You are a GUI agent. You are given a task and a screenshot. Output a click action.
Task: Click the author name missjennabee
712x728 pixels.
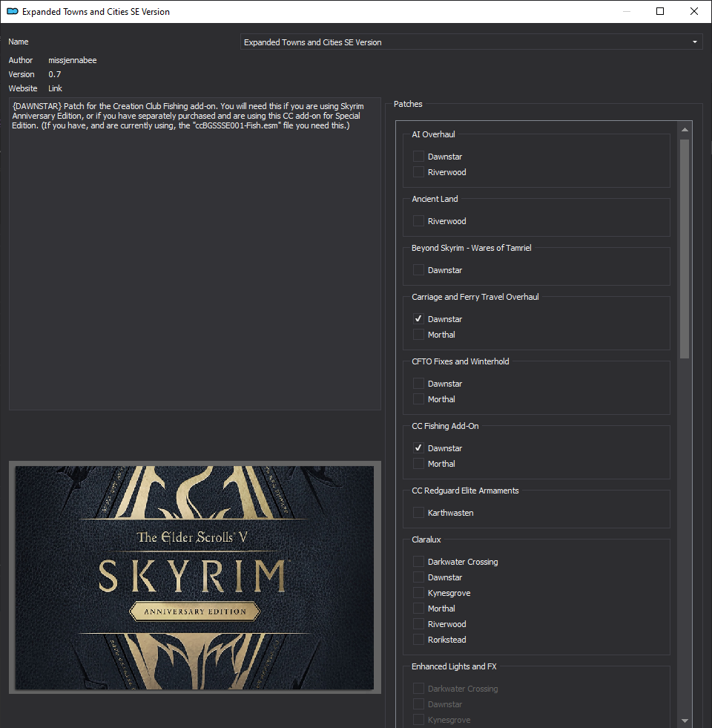point(73,60)
